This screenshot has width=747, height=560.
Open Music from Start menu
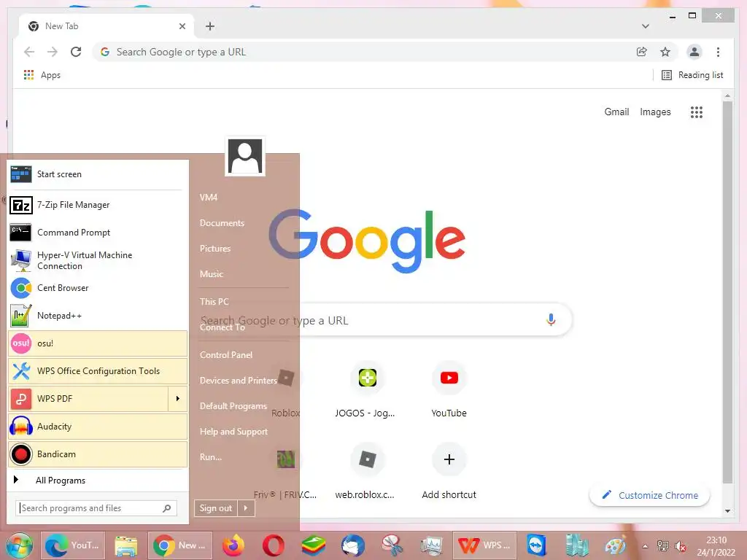pos(212,274)
